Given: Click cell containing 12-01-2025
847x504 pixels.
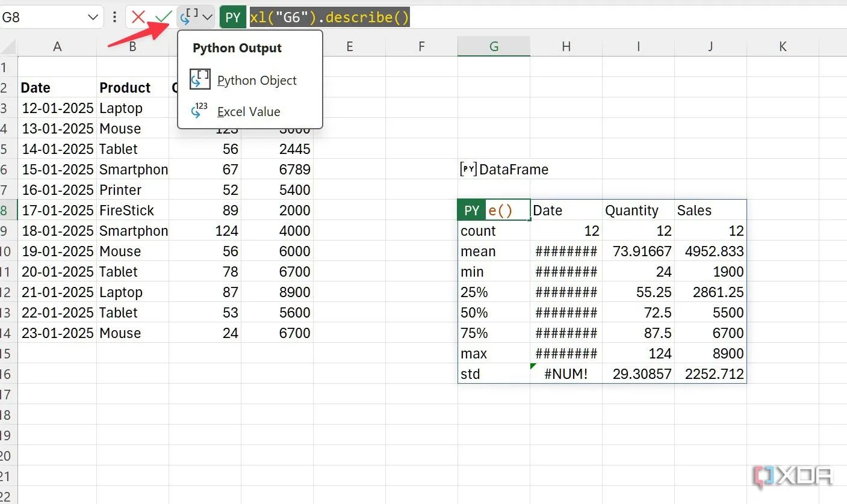Looking at the screenshot, I should [57, 108].
